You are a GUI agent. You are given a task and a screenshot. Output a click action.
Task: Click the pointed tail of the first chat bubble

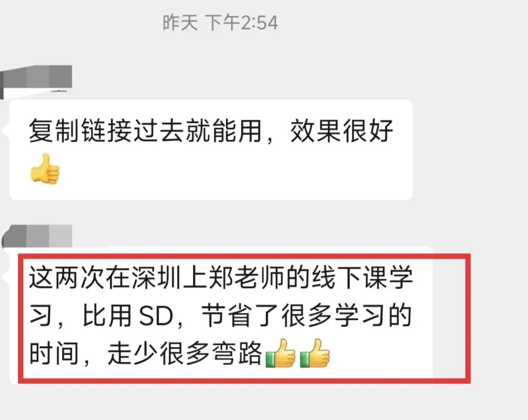tap(6, 130)
